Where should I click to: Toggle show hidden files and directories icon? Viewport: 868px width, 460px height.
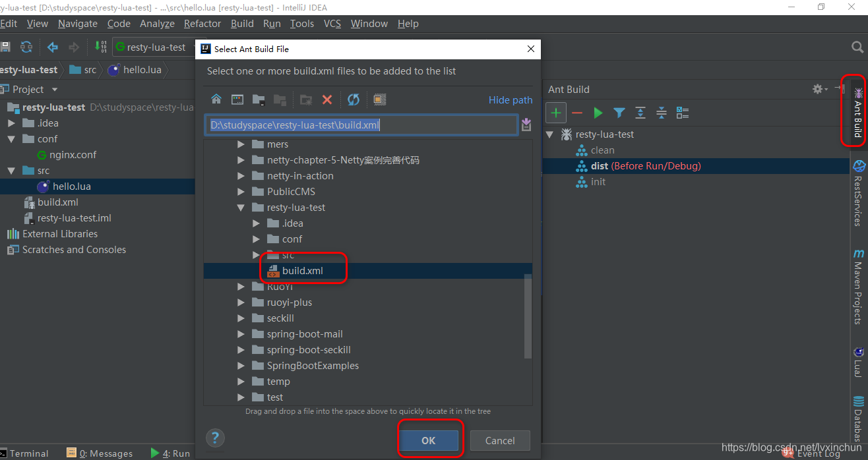[380, 100]
